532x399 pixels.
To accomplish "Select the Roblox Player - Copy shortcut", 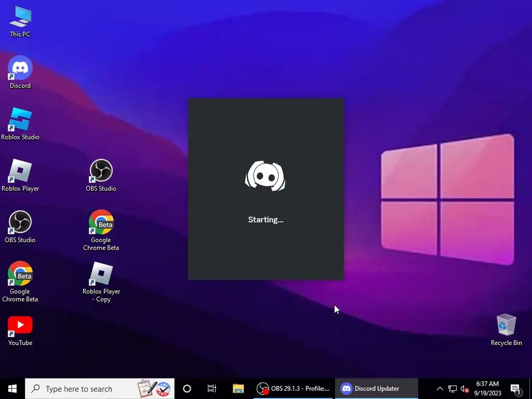I will pos(101,282).
